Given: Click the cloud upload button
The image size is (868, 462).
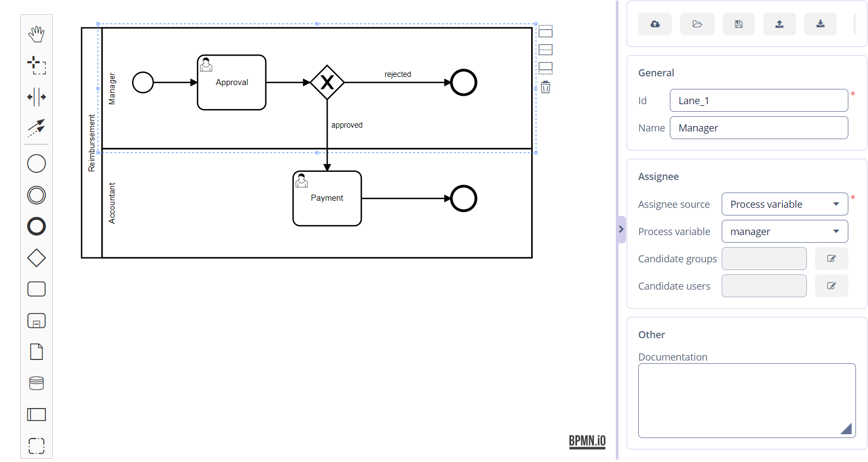Looking at the screenshot, I should coord(655,24).
